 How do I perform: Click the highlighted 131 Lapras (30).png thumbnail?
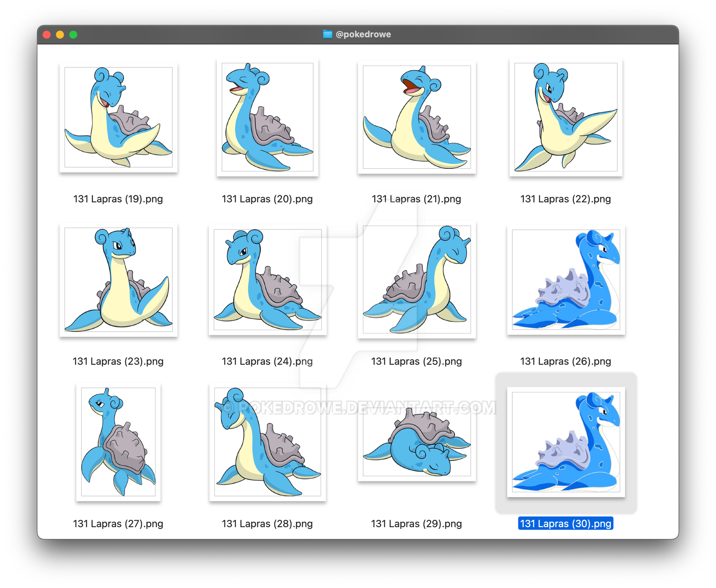566,442
